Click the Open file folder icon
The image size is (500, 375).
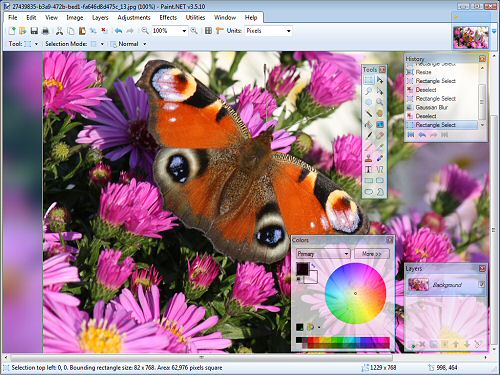pyautogui.click(x=23, y=31)
